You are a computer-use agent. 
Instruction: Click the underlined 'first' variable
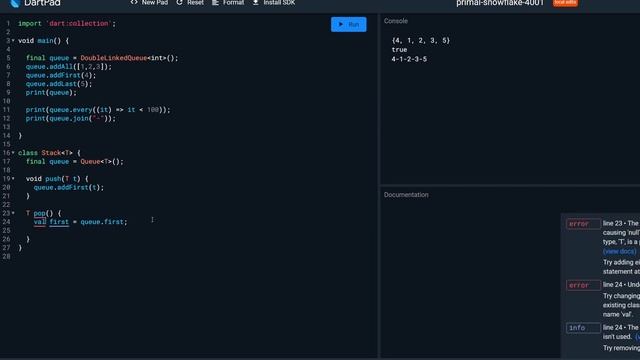point(59,222)
